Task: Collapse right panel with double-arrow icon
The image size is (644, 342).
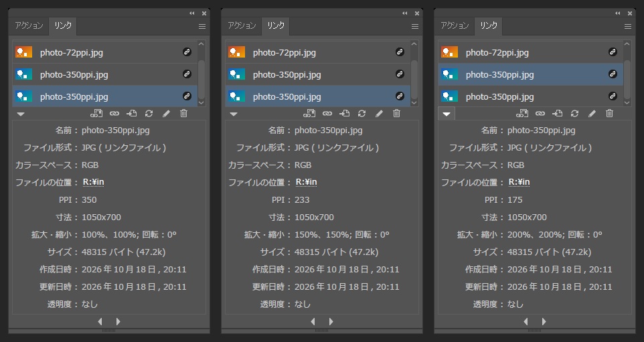Action: click(617, 13)
